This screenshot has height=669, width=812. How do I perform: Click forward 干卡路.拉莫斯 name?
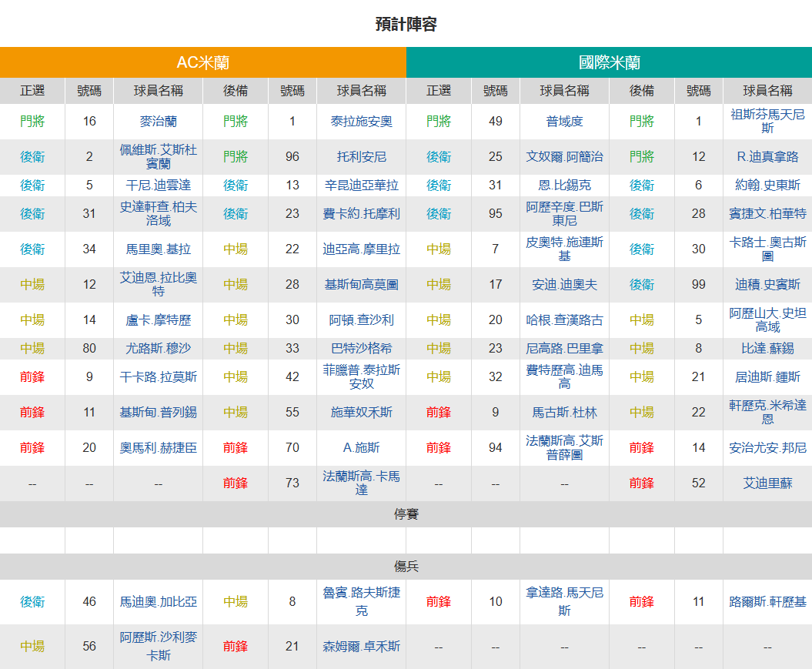(158, 376)
